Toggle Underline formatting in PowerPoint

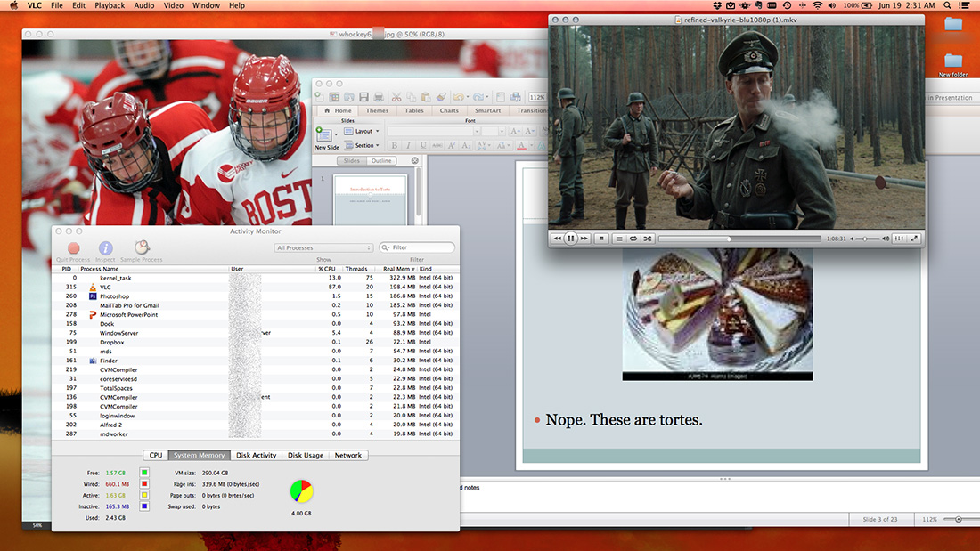point(423,146)
